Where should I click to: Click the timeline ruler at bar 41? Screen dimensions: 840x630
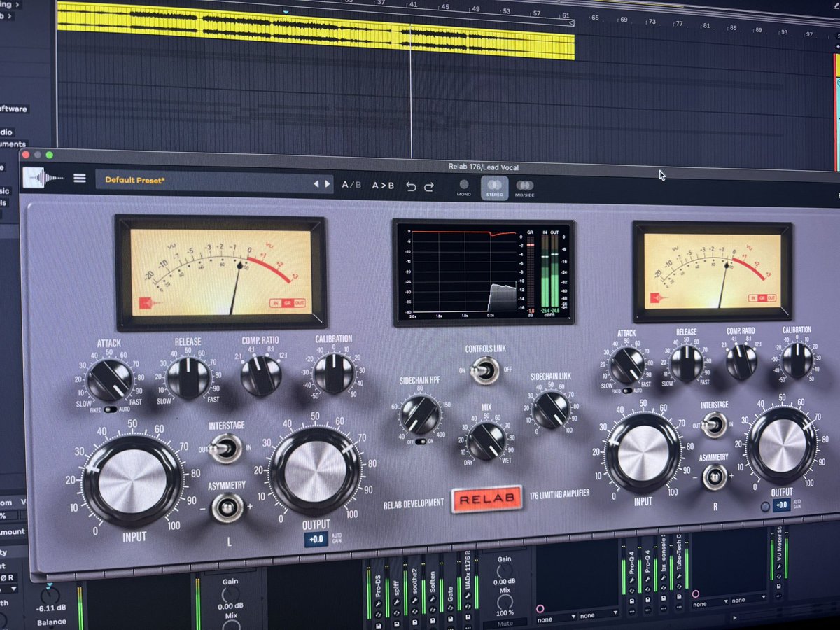[414, 4]
